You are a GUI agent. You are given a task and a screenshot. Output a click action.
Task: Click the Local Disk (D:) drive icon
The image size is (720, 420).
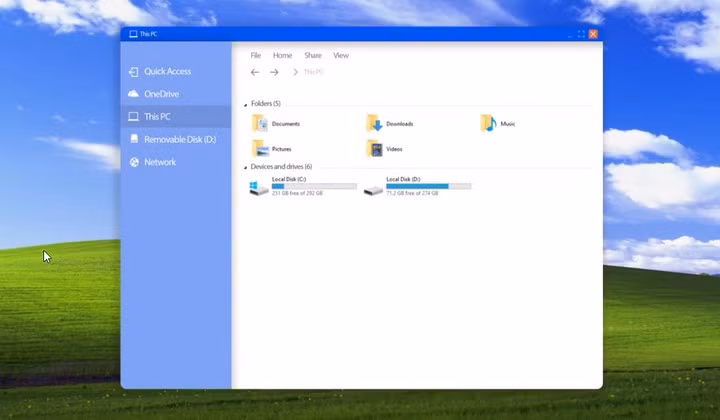[x=373, y=187]
